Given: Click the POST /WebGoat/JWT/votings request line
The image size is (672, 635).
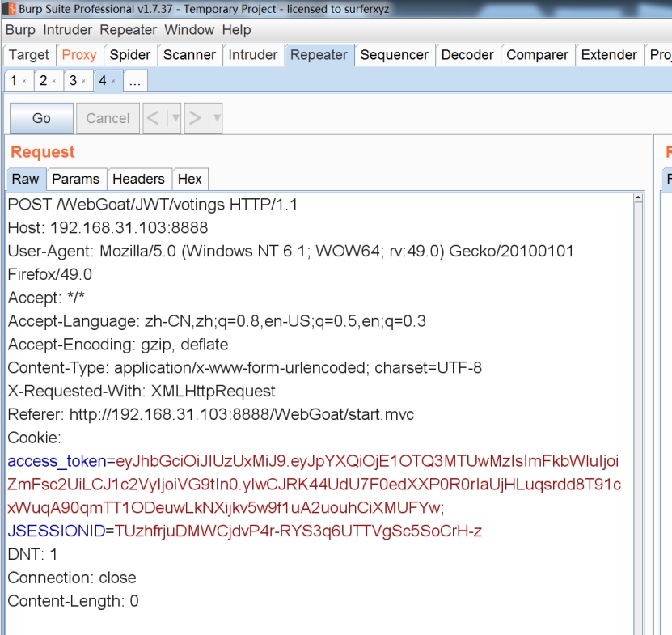Looking at the screenshot, I should [x=153, y=205].
